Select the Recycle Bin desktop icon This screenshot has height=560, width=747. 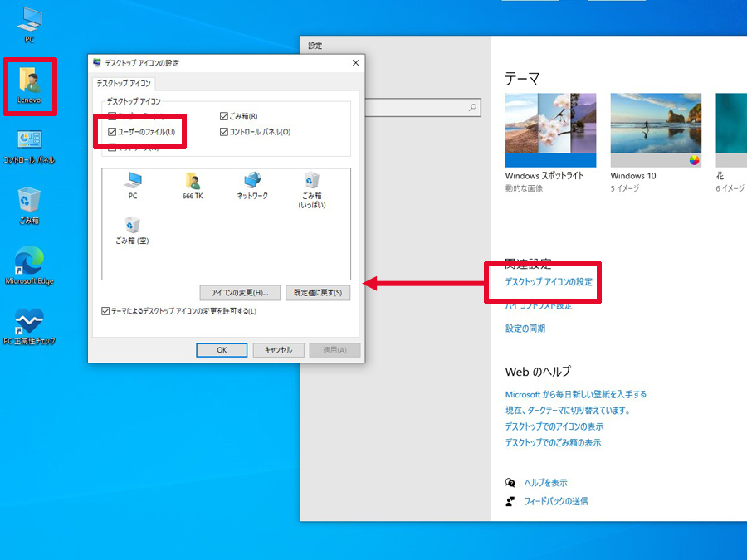click(29, 206)
